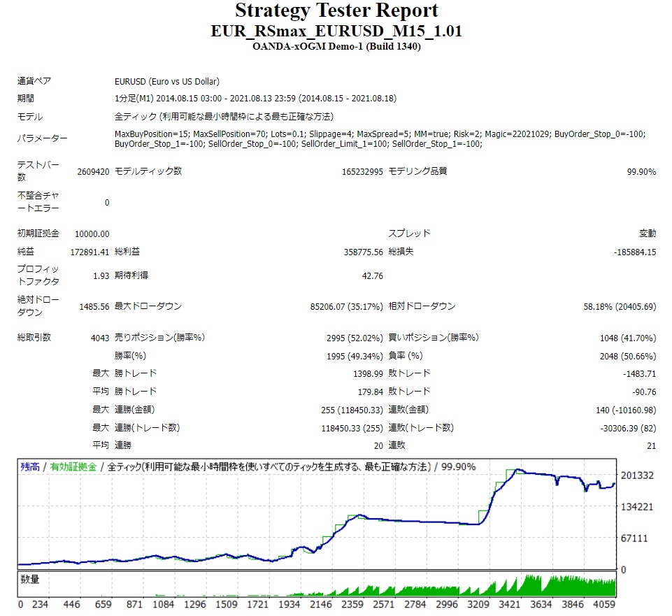The image size is (672, 616).
Task: Select the text EURUSD (Euro vs US Dollar)
Action: (x=166, y=81)
